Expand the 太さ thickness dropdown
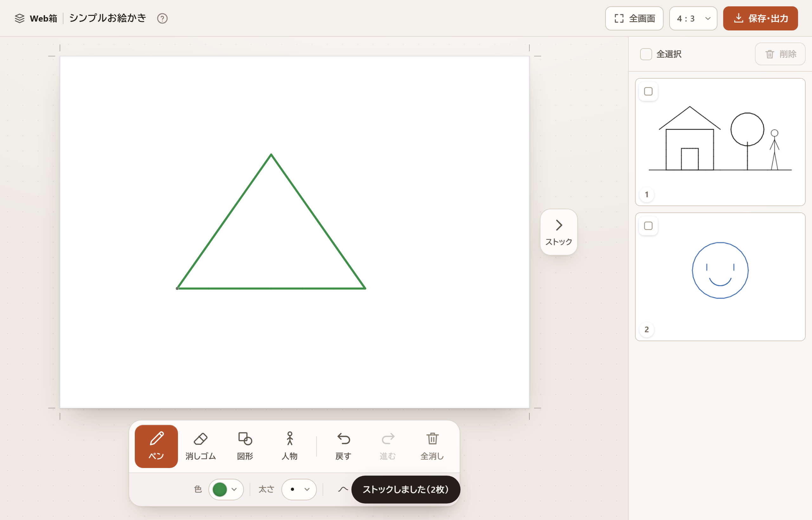The width and height of the screenshot is (812, 520). [299, 489]
